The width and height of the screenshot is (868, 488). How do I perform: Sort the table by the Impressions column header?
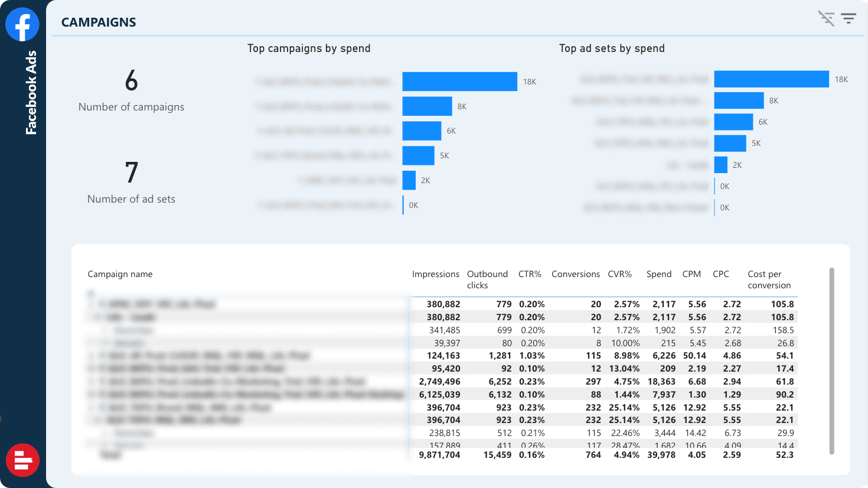[435, 274]
